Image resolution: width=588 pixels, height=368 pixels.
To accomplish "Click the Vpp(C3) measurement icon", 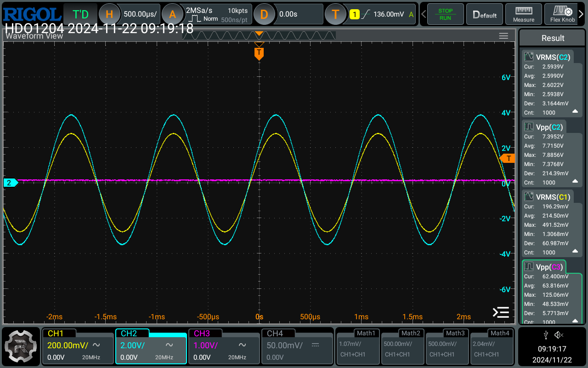I will pyautogui.click(x=529, y=267).
